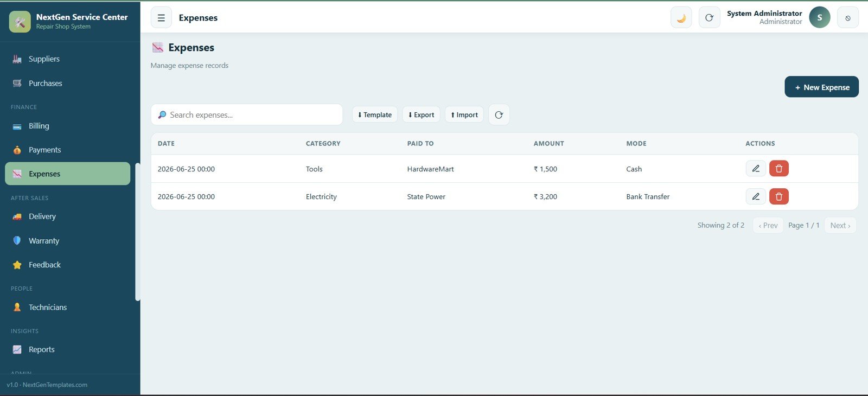Click the Payments money bag icon
The height and width of the screenshot is (396, 868).
click(17, 150)
